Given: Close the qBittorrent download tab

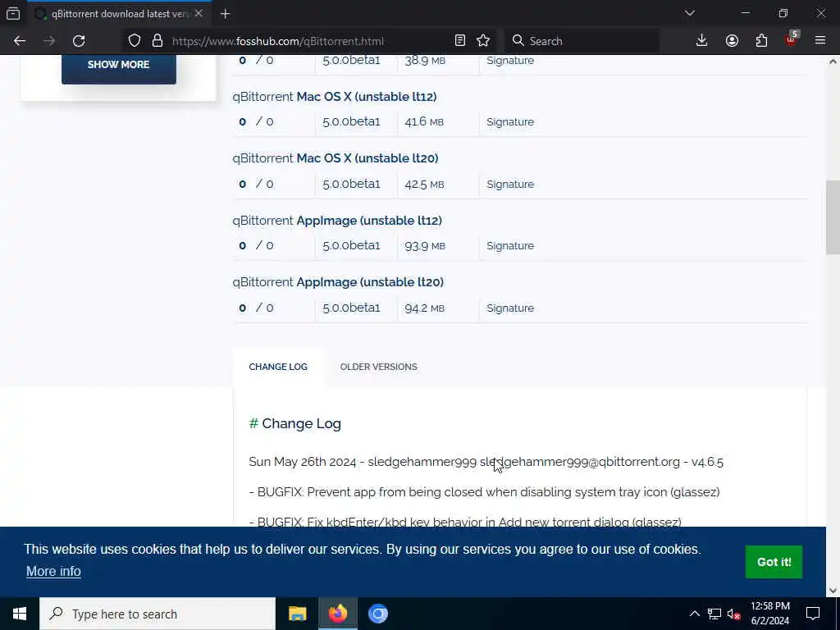Looking at the screenshot, I should coord(199,14).
